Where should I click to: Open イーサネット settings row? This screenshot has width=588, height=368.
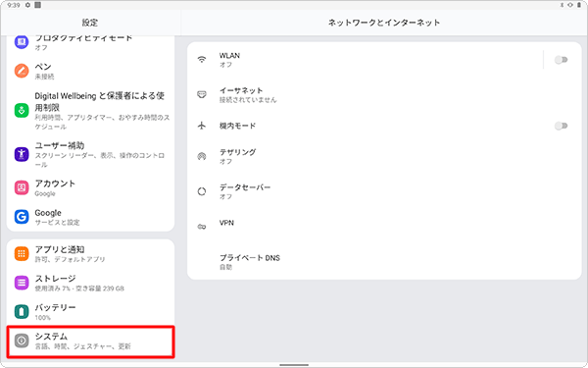coord(384,94)
